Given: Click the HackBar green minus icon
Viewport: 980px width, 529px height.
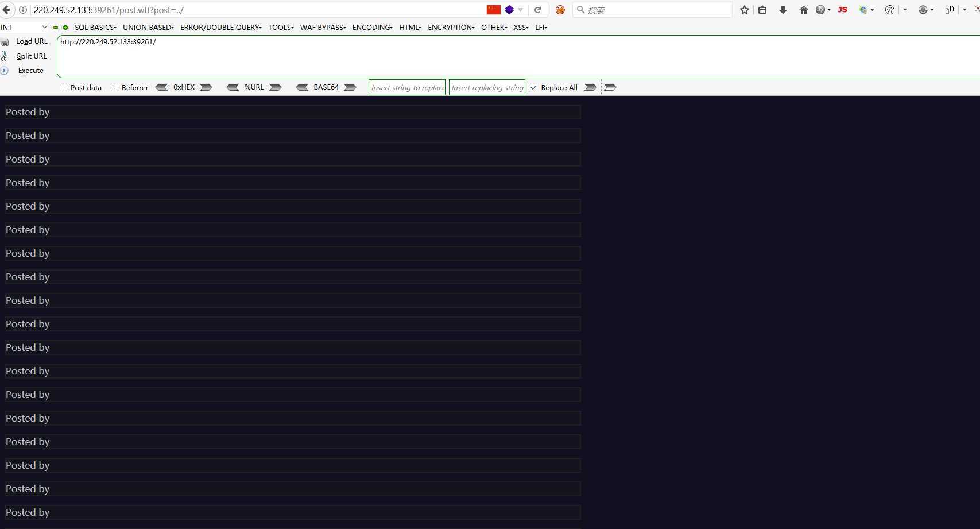Looking at the screenshot, I should (56, 28).
